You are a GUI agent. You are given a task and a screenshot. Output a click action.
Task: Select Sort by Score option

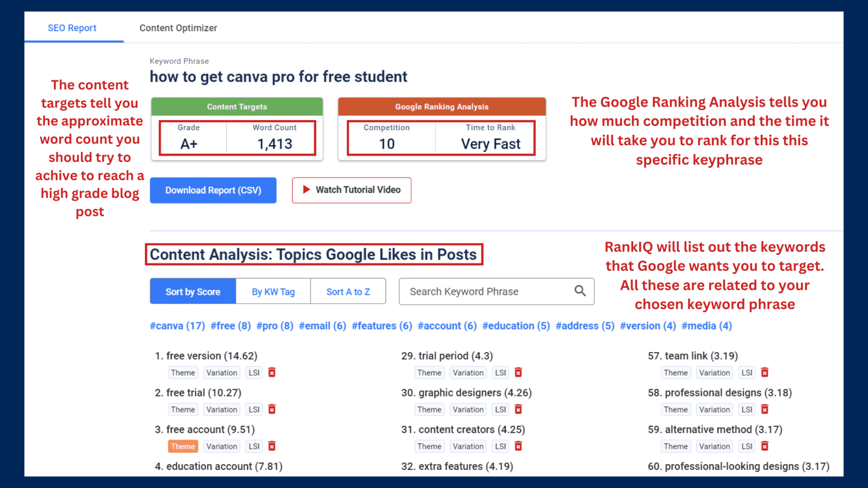click(x=193, y=291)
